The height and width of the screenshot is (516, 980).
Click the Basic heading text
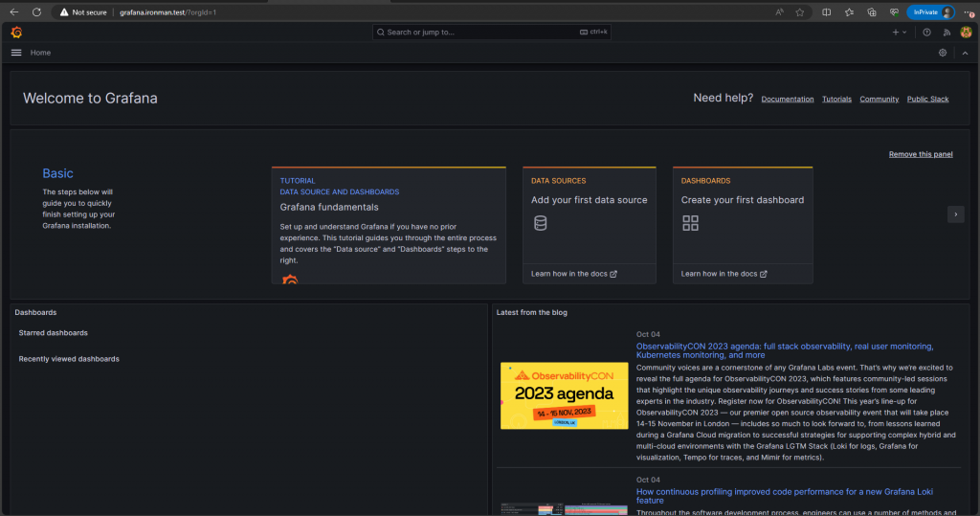(57, 173)
